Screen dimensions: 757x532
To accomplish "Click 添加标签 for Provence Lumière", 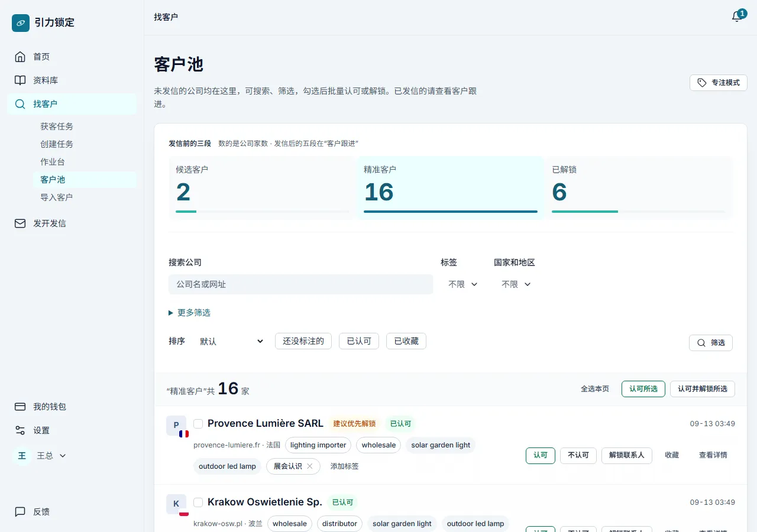I will [344, 466].
